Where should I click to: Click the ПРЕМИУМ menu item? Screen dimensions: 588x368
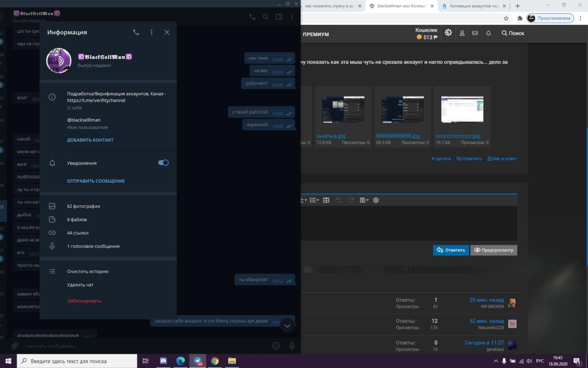tap(316, 34)
